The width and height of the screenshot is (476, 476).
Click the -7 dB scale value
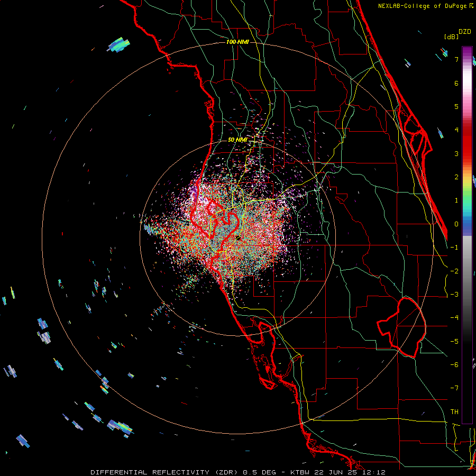coord(454,388)
